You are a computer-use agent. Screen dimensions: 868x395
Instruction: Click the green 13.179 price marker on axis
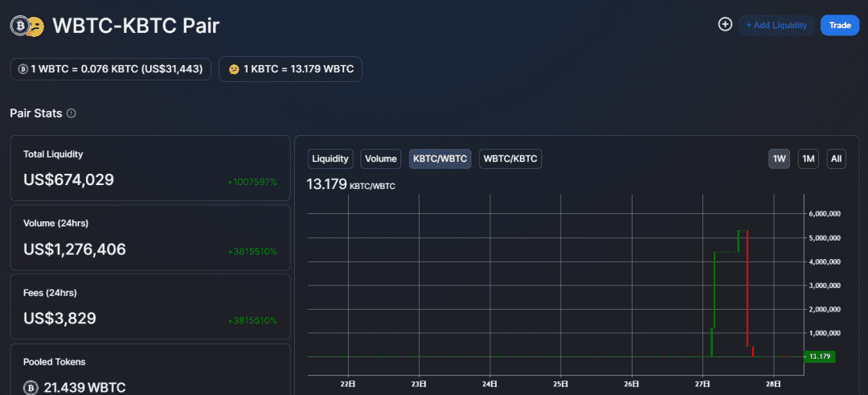819,356
